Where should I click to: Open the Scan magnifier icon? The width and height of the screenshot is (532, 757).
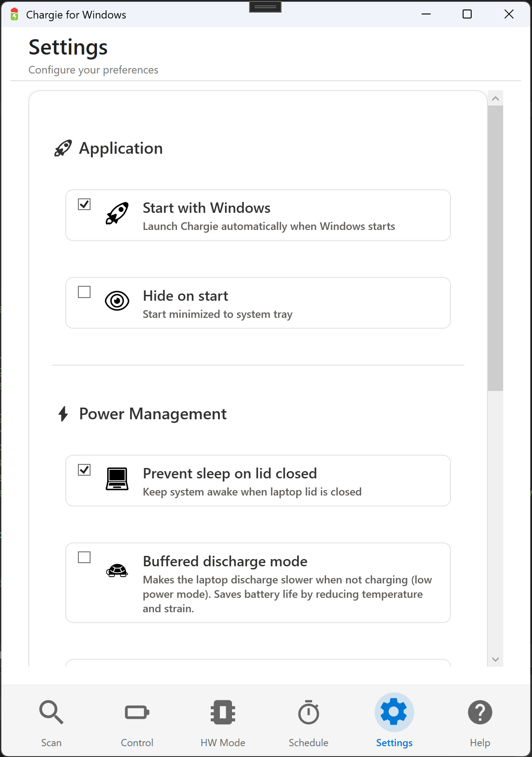(x=51, y=712)
